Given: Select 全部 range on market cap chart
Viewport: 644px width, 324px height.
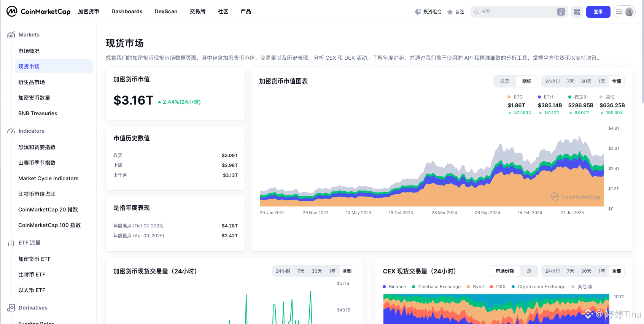Looking at the screenshot, I should click(x=617, y=81).
